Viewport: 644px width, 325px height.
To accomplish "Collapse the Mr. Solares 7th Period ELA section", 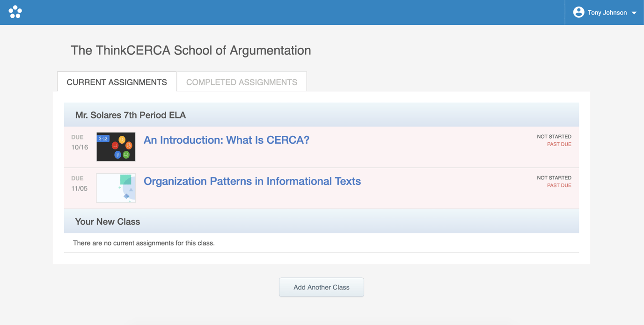I will 130,114.
